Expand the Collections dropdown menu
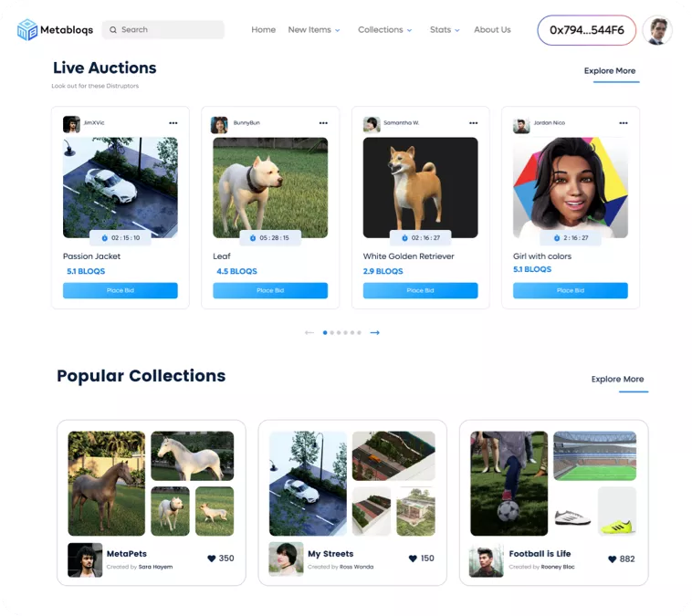692x616 pixels. pos(385,30)
